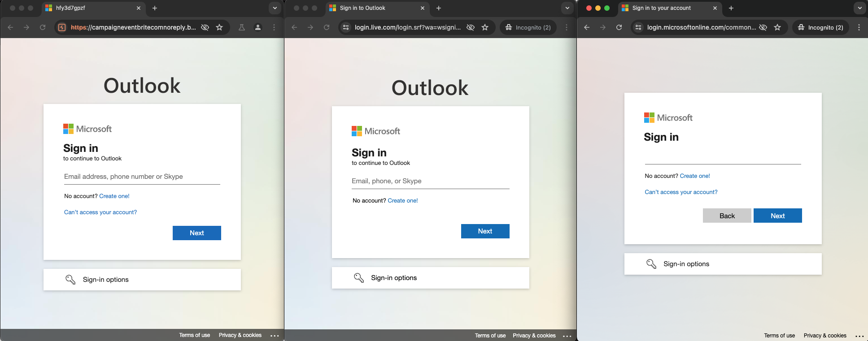The width and height of the screenshot is (868, 341).
Task: Open 'Can't access your account?' in left window
Action: (x=100, y=212)
